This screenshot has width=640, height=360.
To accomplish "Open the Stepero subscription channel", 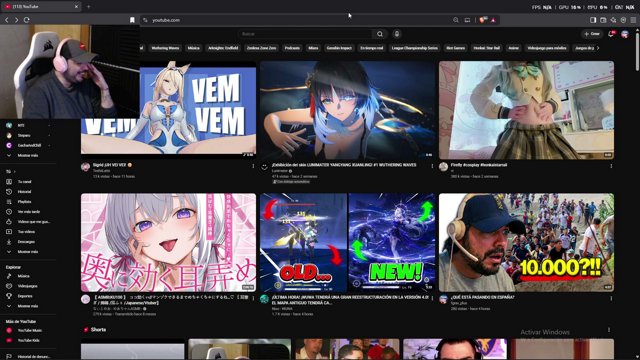I will click(24, 136).
